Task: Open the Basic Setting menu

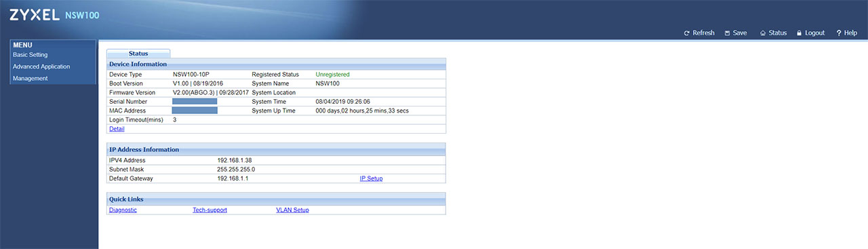Action: point(31,54)
